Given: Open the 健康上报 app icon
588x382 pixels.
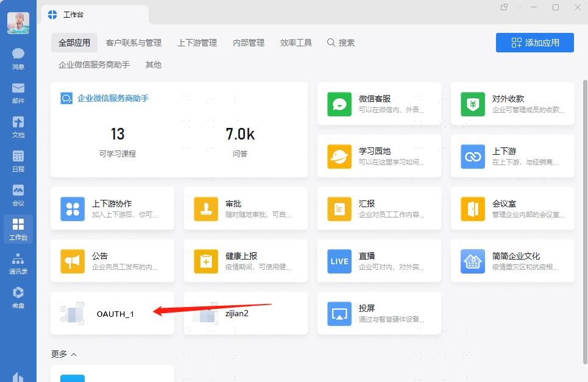Looking at the screenshot, I should pos(206,261).
